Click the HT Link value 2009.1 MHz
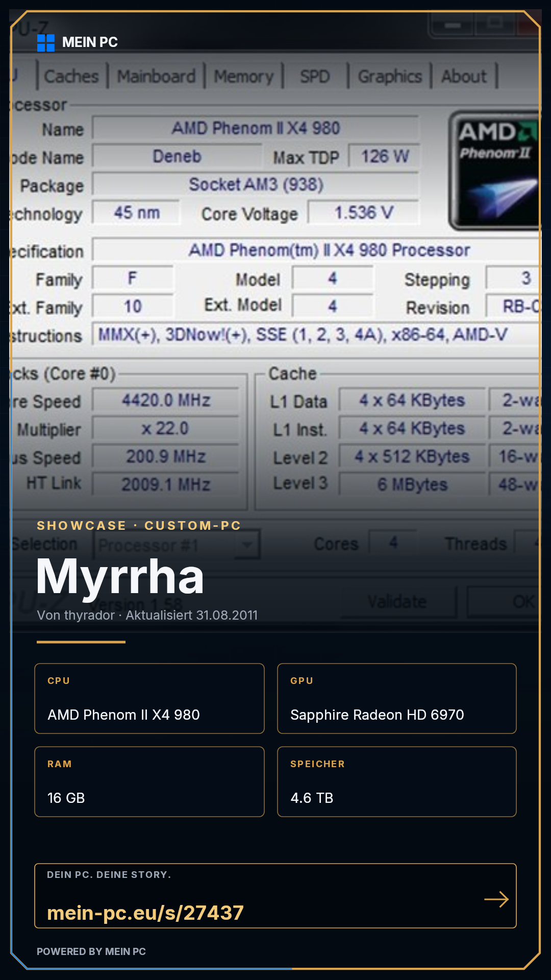551x980 pixels. tap(166, 484)
